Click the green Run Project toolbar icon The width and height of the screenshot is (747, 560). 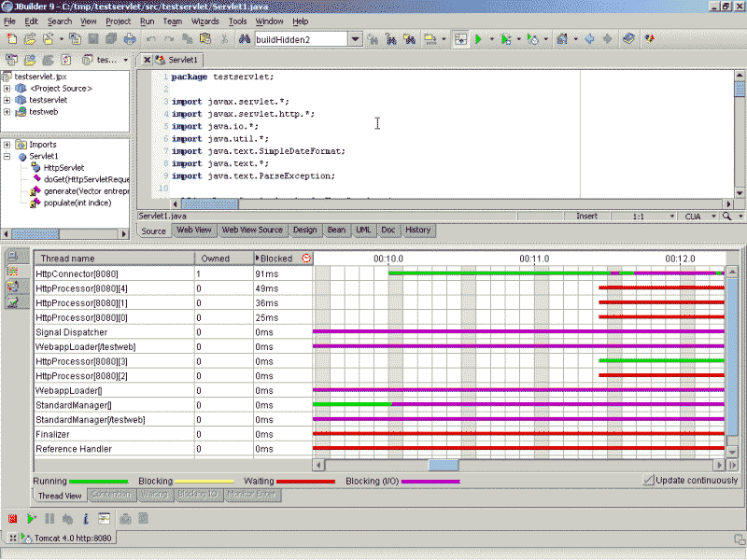pyautogui.click(x=478, y=39)
